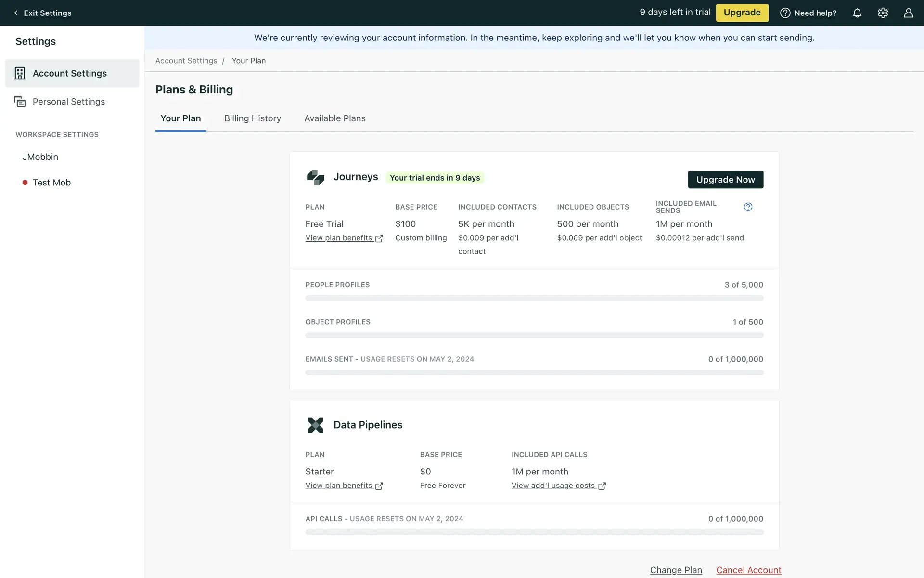Click the Journeys product logo icon

(316, 177)
